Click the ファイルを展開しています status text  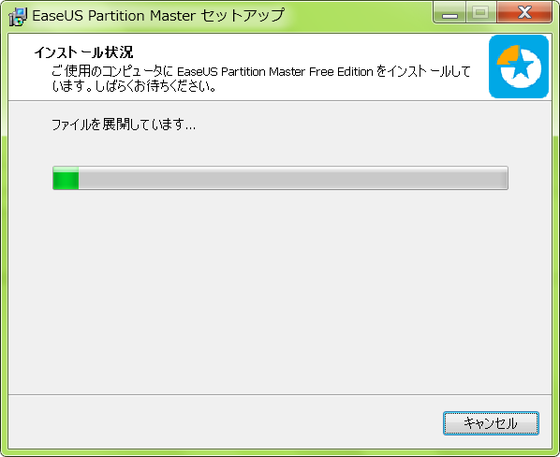124,125
